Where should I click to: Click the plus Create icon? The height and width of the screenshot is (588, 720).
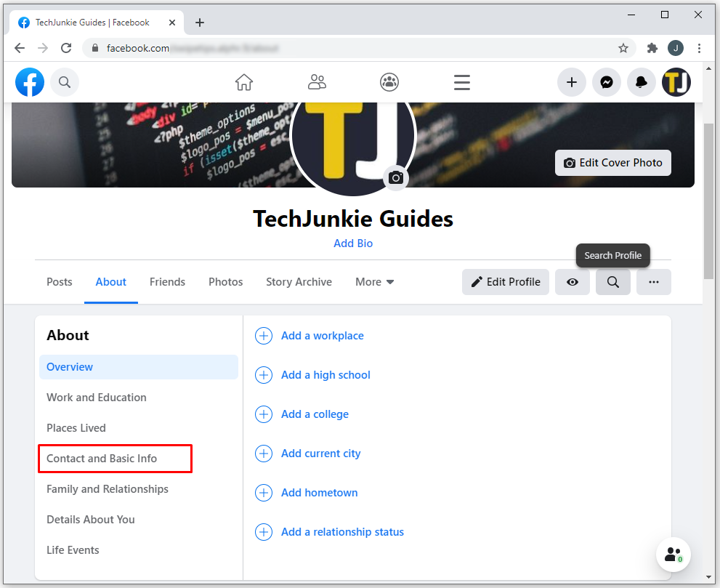click(572, 82)
